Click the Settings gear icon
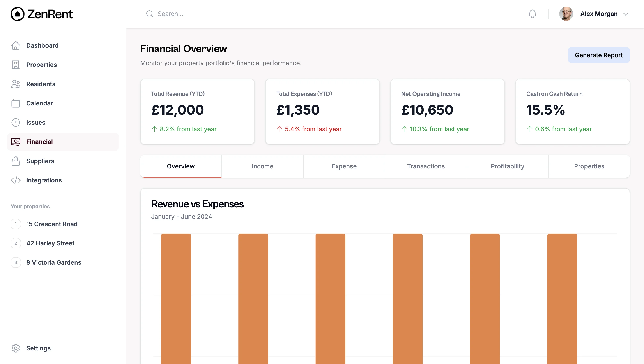The width and height of the screenshot is (644, 364). [x=16, y=348]
